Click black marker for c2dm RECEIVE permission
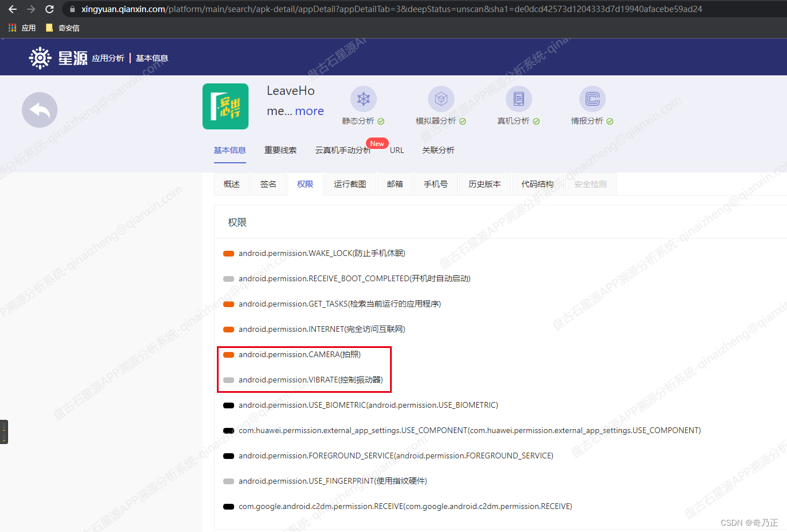787x532 pixels. click(x=228, y=507)
